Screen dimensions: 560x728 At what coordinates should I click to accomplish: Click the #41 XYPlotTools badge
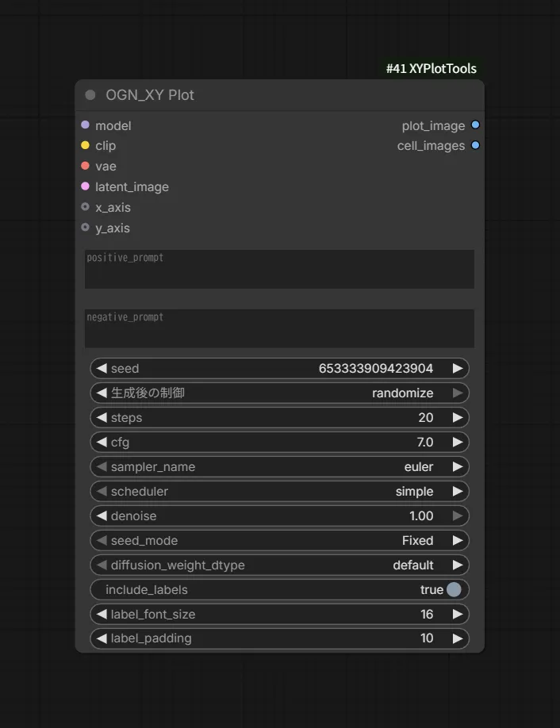[432, 69]
